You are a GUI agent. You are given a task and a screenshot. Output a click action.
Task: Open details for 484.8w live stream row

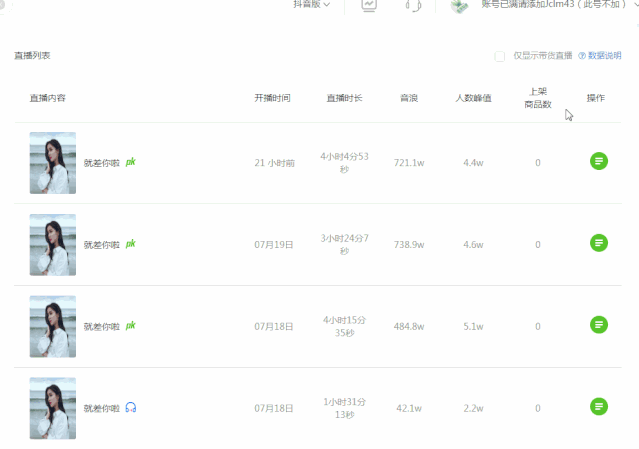(x=599, y=325)
